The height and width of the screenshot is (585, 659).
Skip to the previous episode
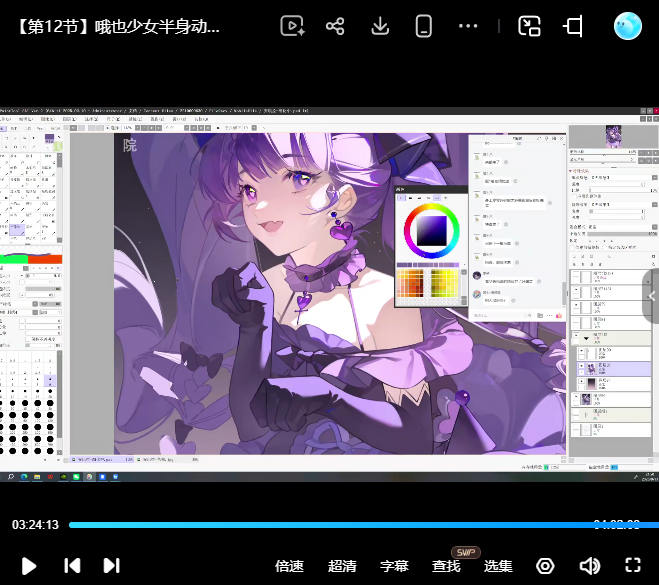[72, 566]
